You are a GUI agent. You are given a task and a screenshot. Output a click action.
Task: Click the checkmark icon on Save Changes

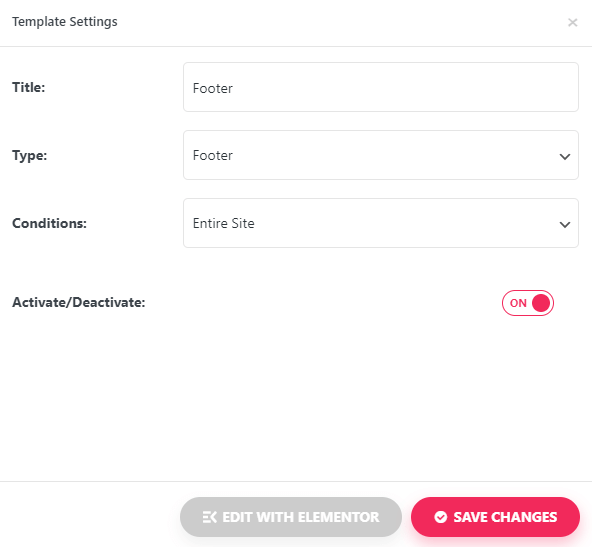click(x=440, y=517)
